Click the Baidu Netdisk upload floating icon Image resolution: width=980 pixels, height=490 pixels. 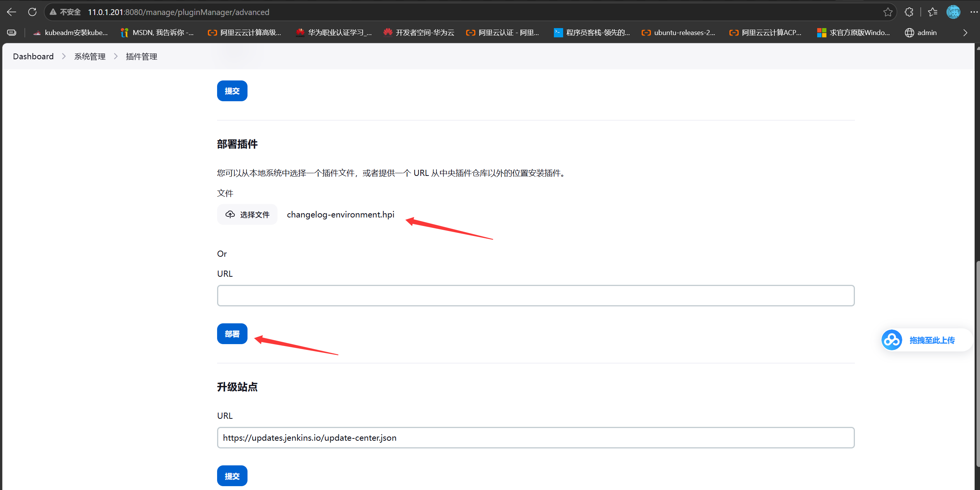coord(891,340)
